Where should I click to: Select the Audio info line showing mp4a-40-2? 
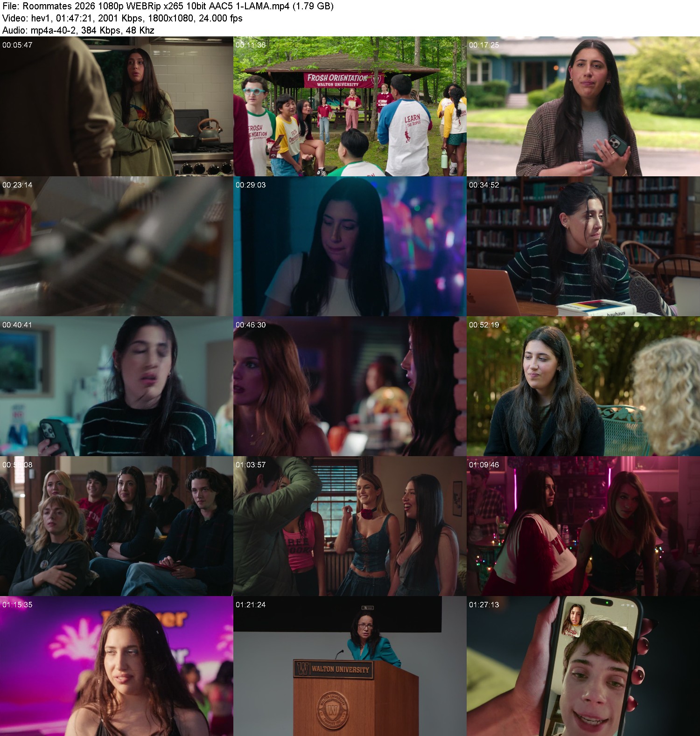(78, 30)
